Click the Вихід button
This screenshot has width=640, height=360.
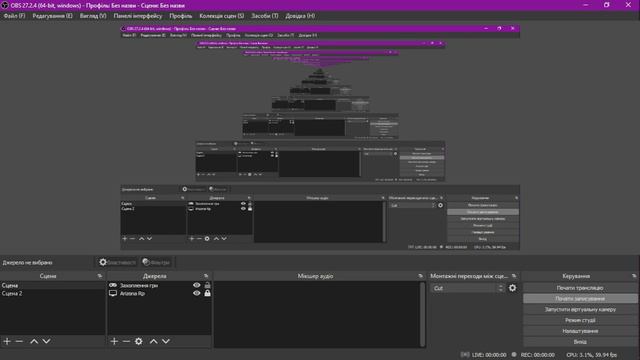(x=580, y=342)
